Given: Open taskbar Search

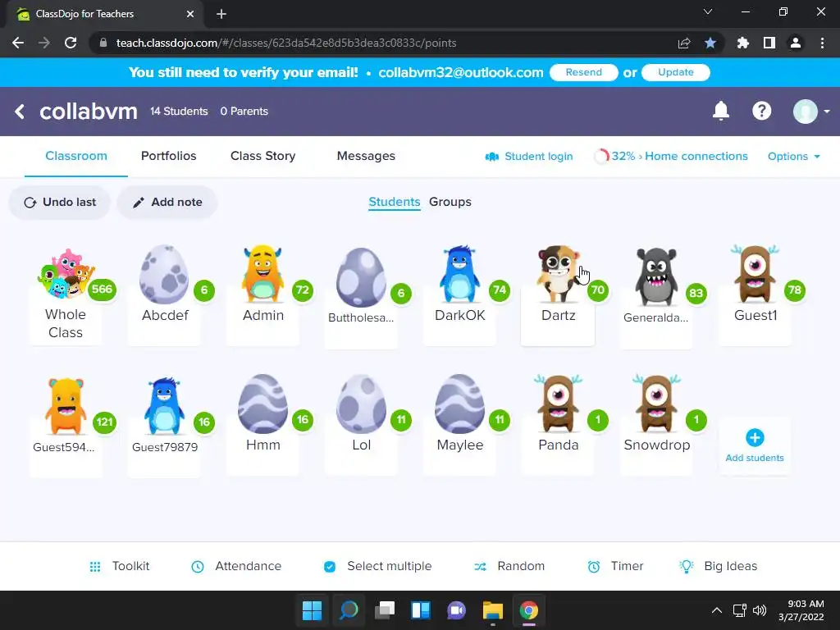Looking at the screenshot, I should click(x=349, y=610).
